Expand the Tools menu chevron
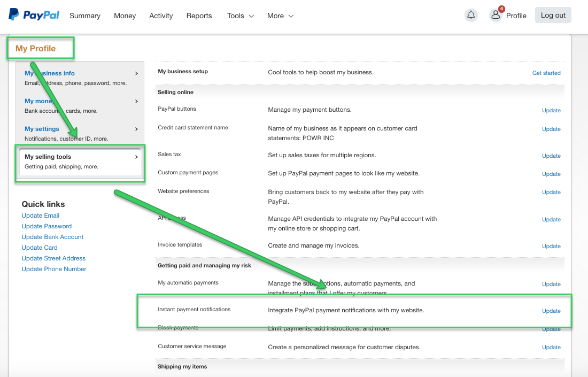 point(251,16)
